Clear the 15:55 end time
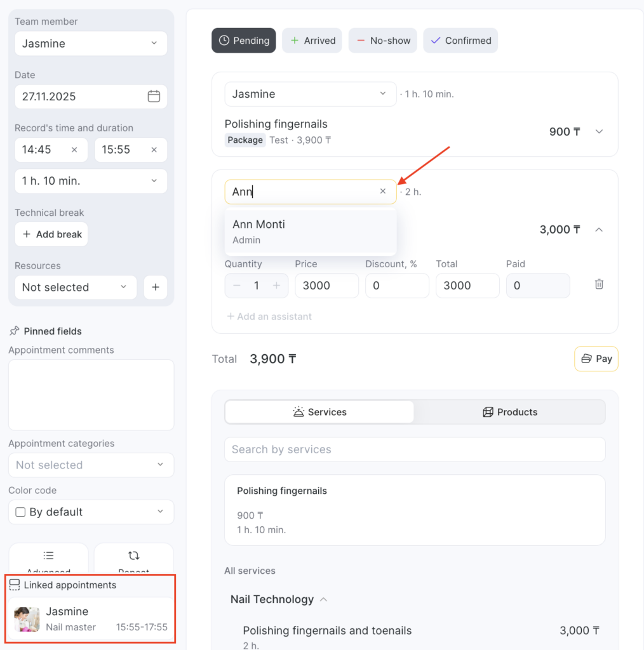 [154, 150]
